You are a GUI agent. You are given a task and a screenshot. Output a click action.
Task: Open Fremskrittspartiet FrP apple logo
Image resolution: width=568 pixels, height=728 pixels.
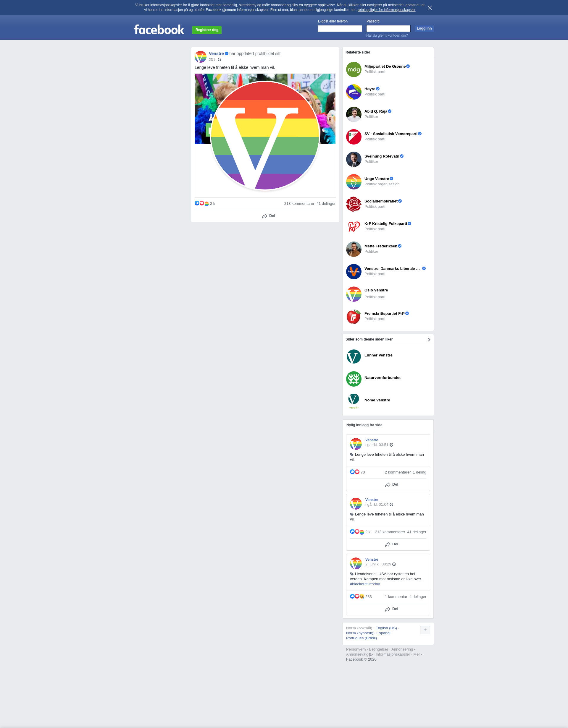click(x=354, y=317)
